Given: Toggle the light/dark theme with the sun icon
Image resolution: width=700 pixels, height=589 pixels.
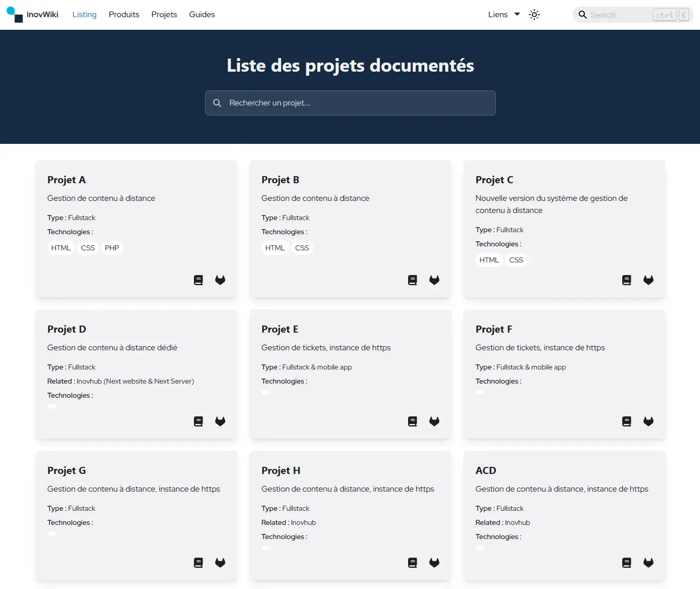Looking at the screenshot, I should click(x=534, y=15).
